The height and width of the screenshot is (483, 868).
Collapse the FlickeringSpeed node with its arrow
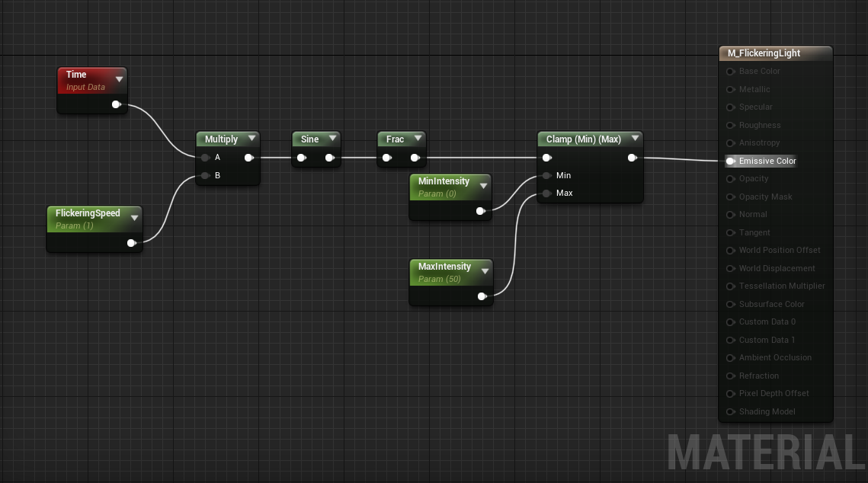tap(135, 218)
